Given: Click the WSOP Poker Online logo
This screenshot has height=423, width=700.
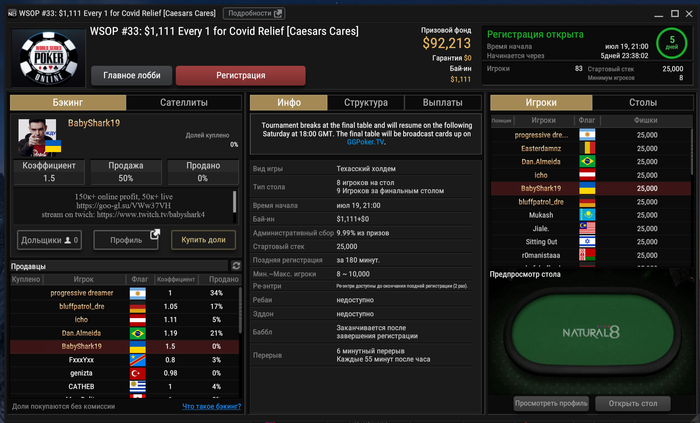Looking at the screenshot, I should (x=48, y=58).
